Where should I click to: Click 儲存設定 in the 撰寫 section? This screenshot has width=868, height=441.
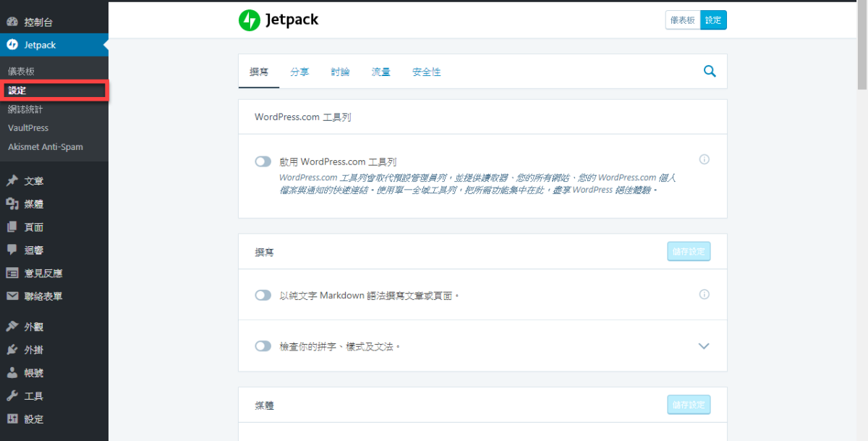click(x=689, y=251)
